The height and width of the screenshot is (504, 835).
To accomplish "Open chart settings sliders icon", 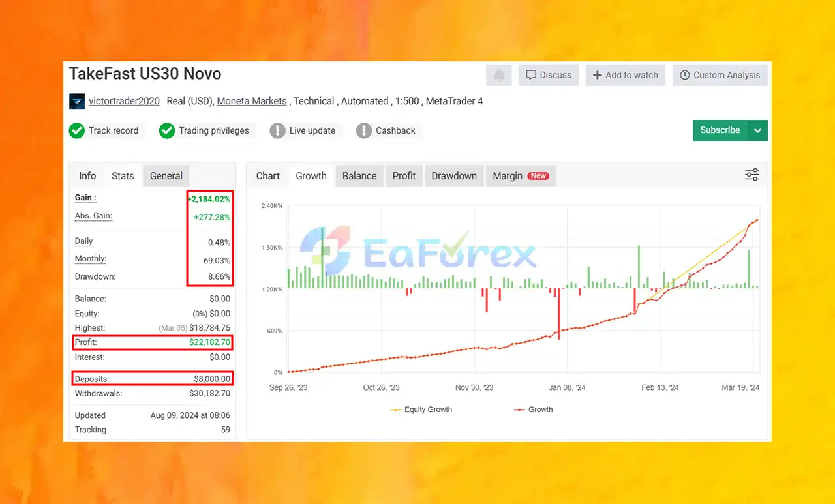I will (752, 175).
